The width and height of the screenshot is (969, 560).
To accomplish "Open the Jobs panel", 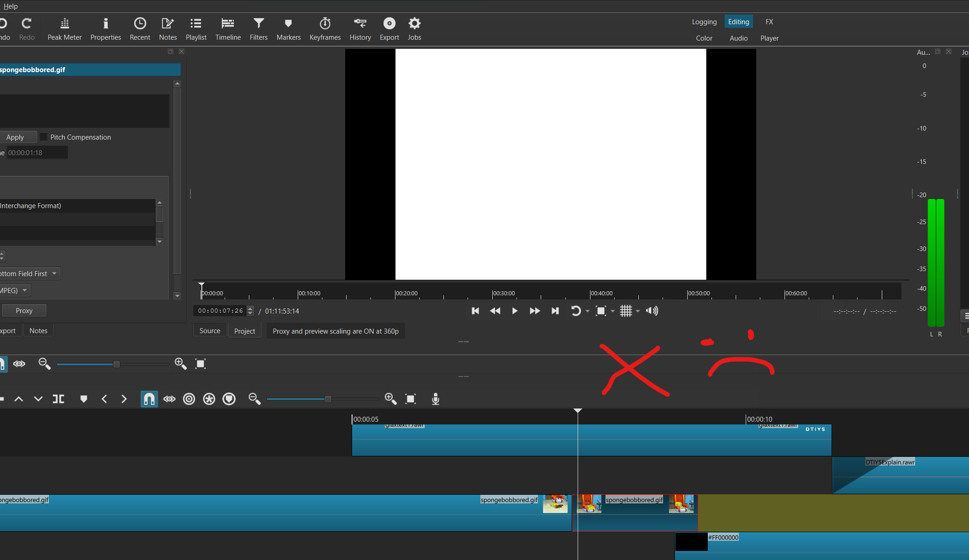I will tap(414, 28).
